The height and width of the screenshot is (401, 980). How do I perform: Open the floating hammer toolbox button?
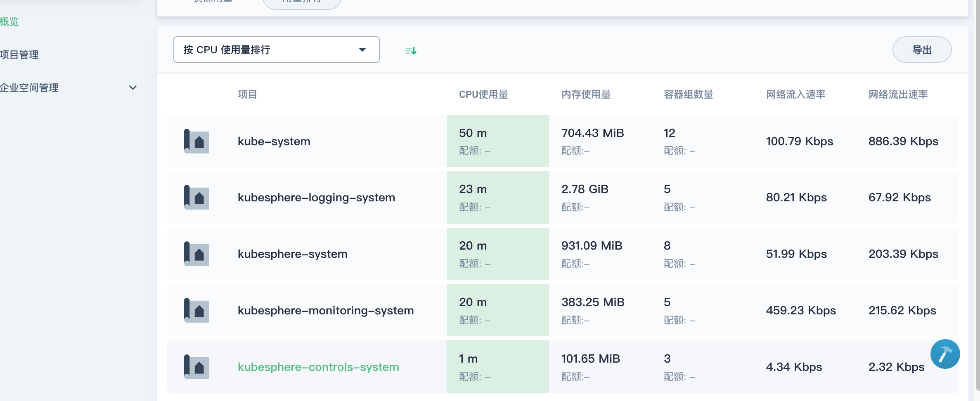tap(945, 354)
